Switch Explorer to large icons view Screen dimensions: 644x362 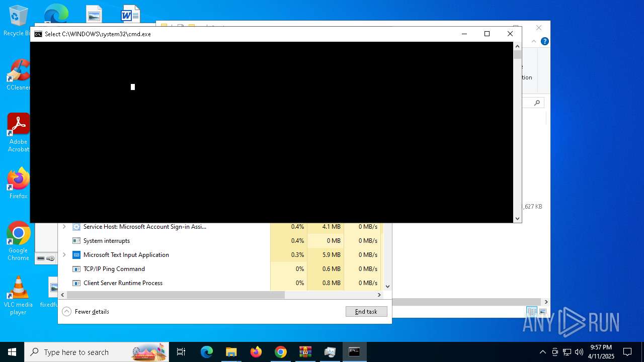click(542, 312)
